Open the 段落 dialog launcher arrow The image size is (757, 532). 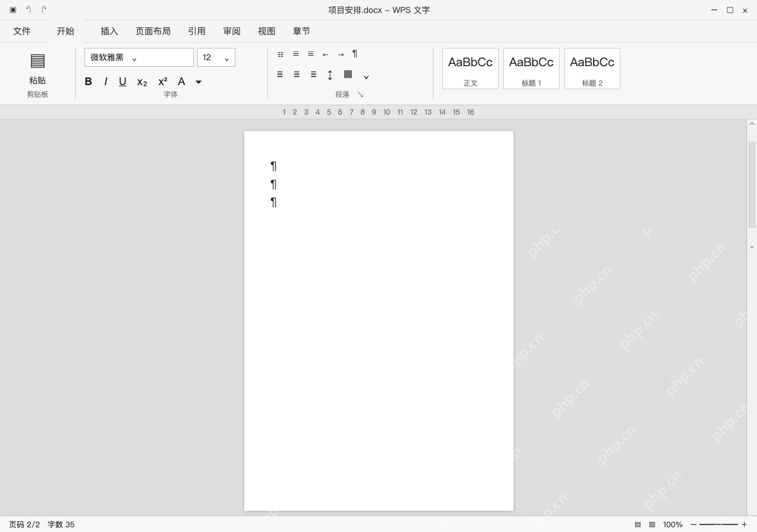coord(360,95)
